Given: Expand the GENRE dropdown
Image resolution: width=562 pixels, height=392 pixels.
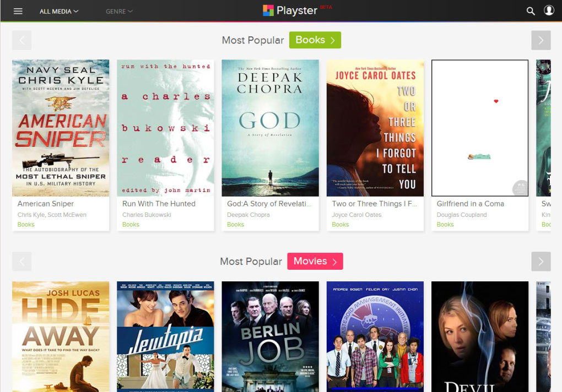Looking at the screenshot, I should pos(119,12).
